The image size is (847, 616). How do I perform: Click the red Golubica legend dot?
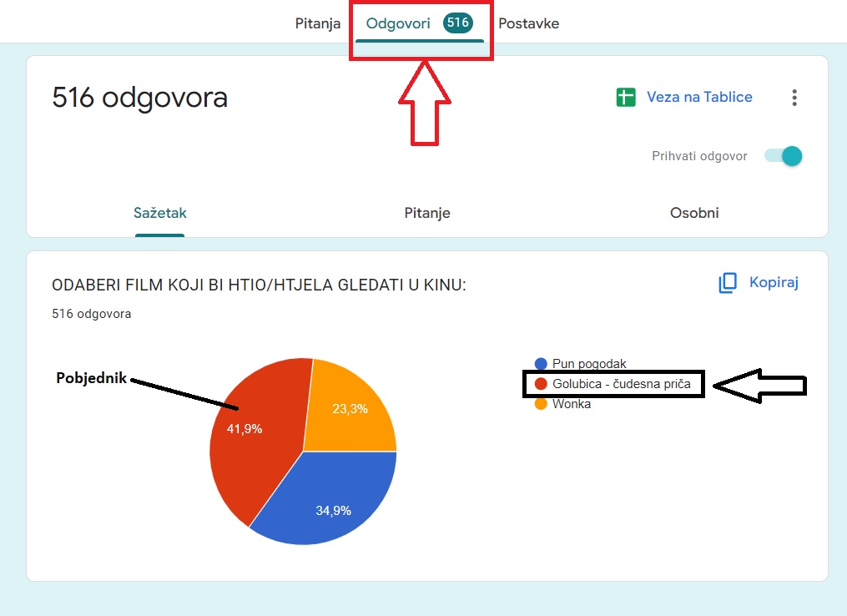click(541, 384)
